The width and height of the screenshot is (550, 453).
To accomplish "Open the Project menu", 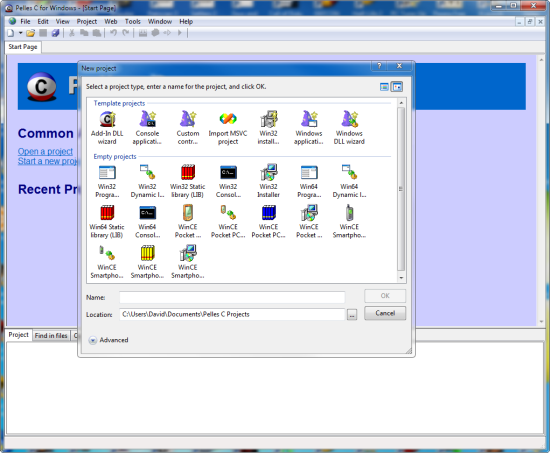I will coord(87,21).
